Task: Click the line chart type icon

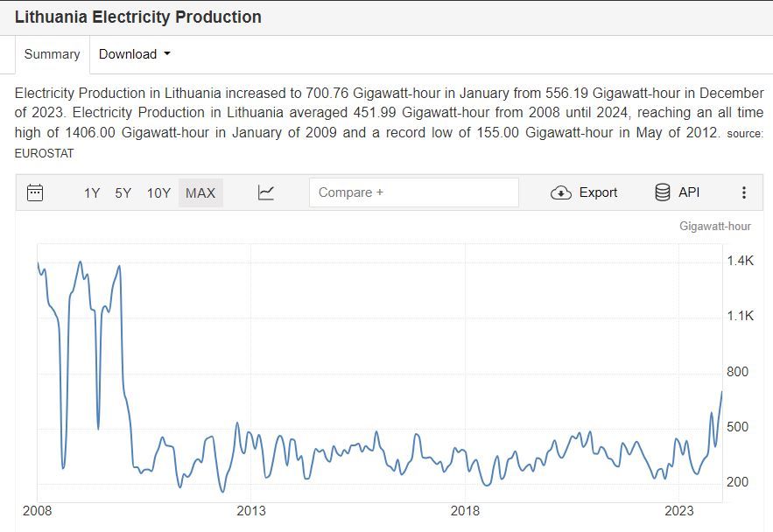Action: [x=266, y=192]
